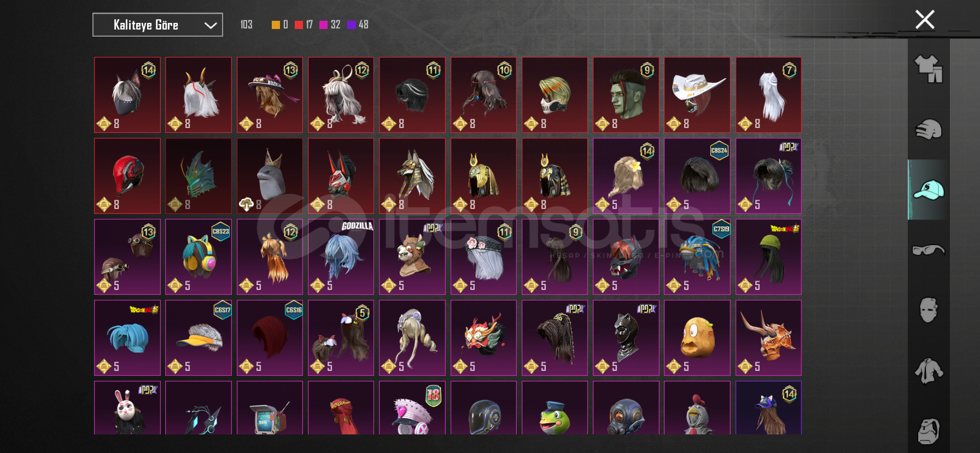980x453 pixels.
Task: Select the GODZILLA blue hair item
Action: click(x=341, y=257)
